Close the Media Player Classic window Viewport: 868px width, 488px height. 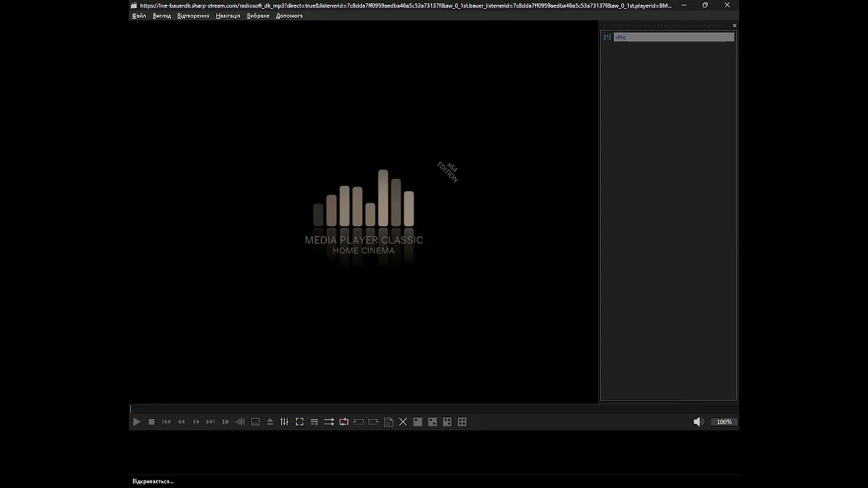click(x=727, y=5)
